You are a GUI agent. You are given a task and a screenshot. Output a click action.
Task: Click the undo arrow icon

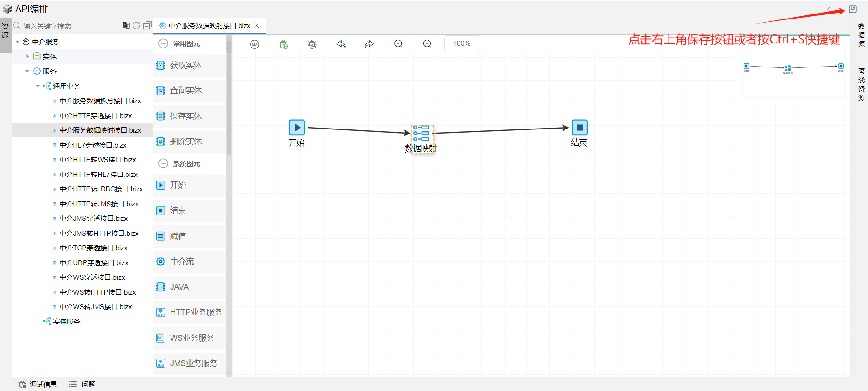coord(341,44)
